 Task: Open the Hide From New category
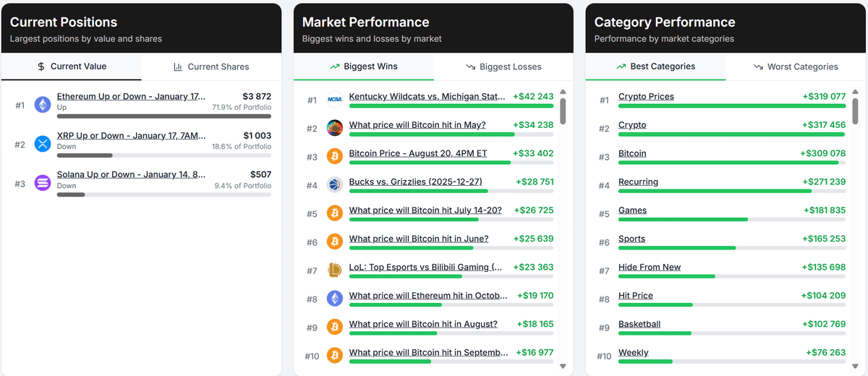pyautogui.click(x=650, y=267)
